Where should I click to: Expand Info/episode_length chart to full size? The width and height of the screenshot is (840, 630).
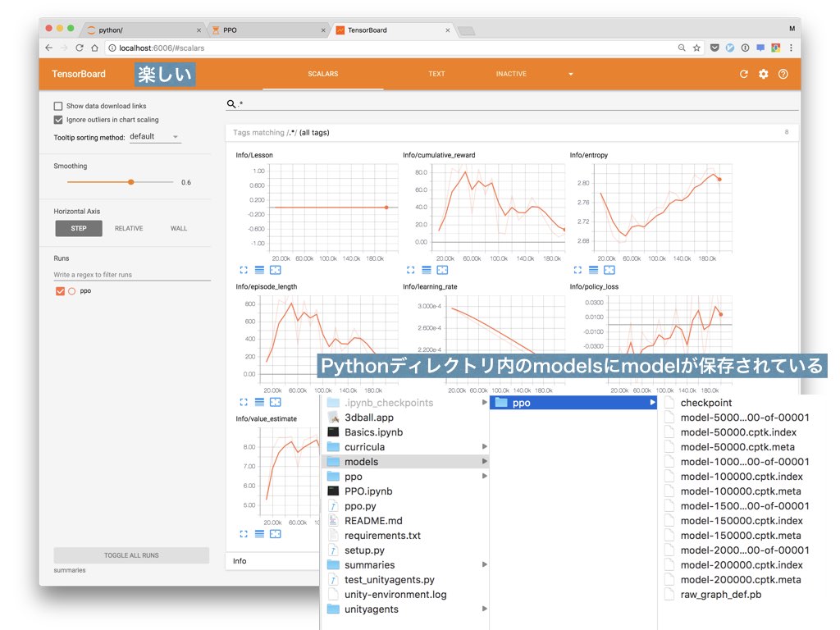click(x=244, y=402)
